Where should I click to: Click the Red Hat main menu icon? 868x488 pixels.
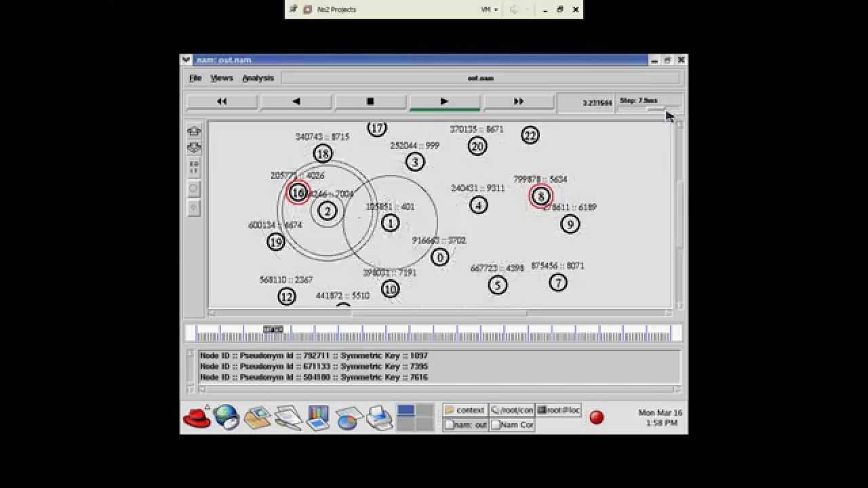(197, 418)
